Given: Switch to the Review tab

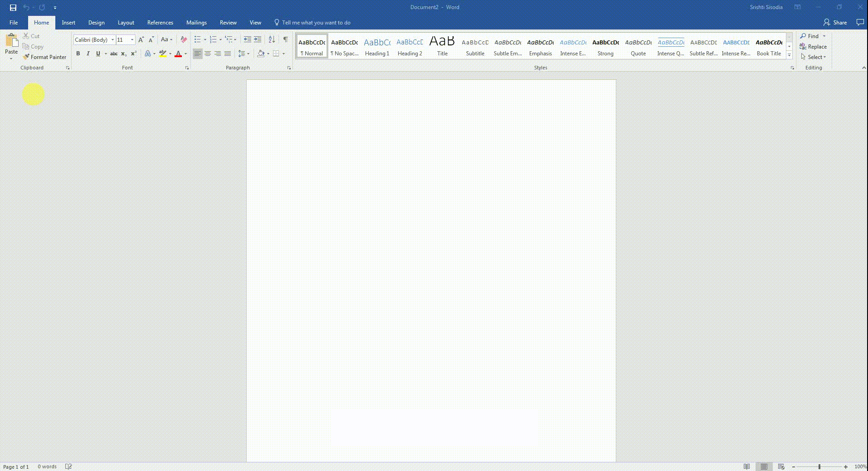Looking at the screenshot, I should (x=228, y=23).
